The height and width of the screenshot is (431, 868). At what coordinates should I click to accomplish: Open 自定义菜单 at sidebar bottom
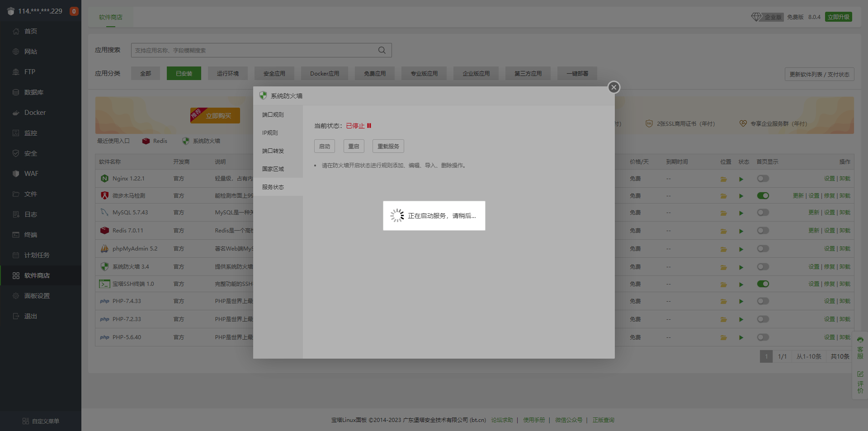(x=41, y=421)
